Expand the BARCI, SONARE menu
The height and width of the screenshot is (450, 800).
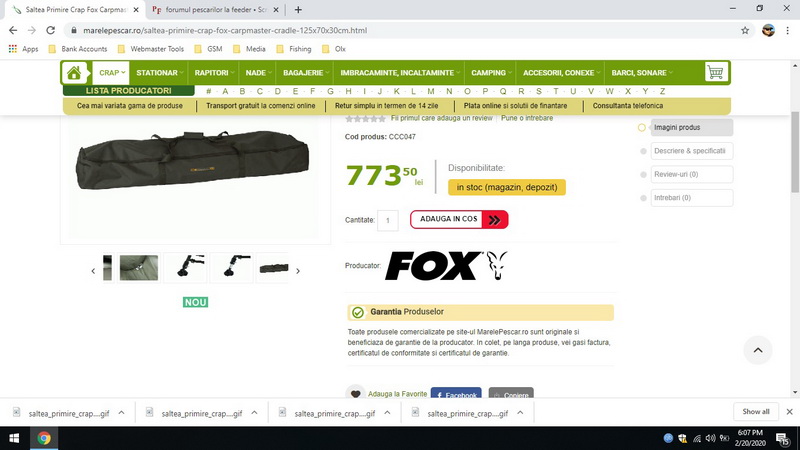tap(641, 73)
